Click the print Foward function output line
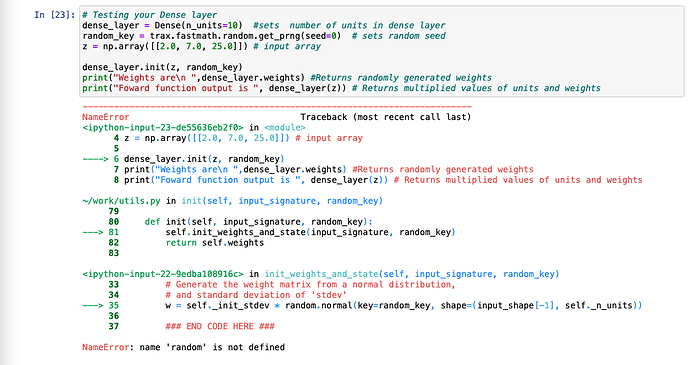Image resolution: width=690 pixels, height=365 pixels. pyautogui.click(x=341, y=88)
